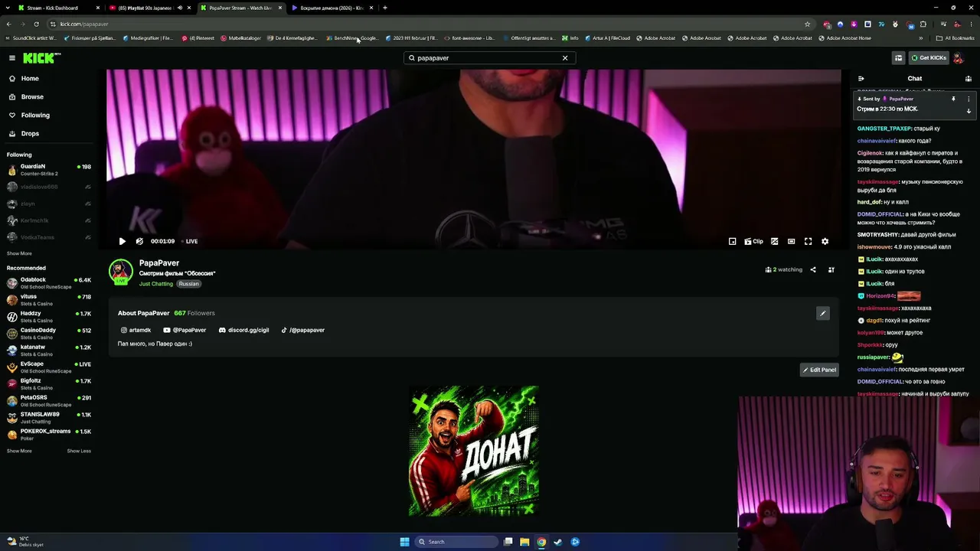Open Steam from taskbar
This screenshot has width=980, height=551.
[x=558, y=542]
